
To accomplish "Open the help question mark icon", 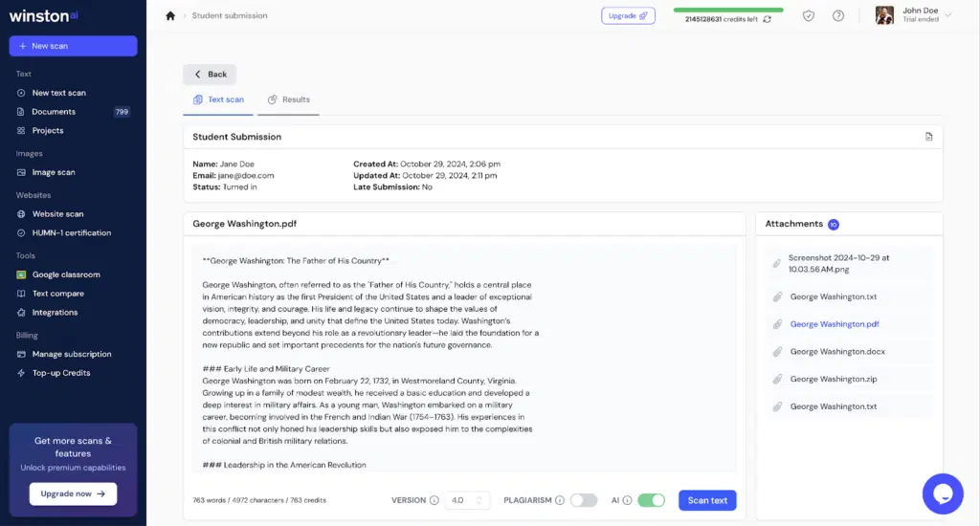I will [x=838, y=15].
